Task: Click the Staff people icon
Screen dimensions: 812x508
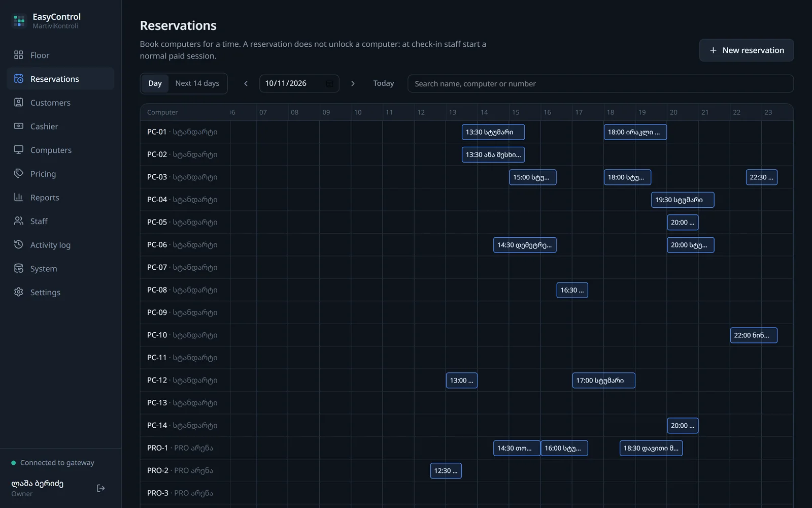Action: [x=19, y=221]
